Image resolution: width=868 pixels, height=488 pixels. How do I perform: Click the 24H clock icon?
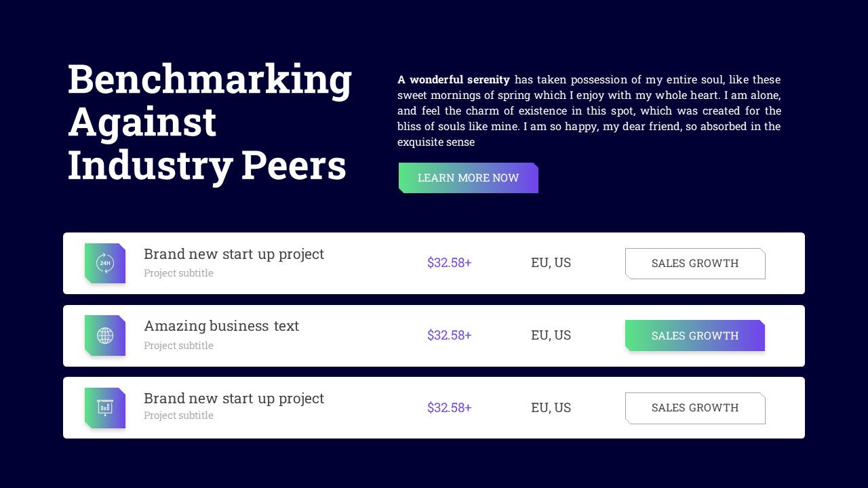pos(105,263)
